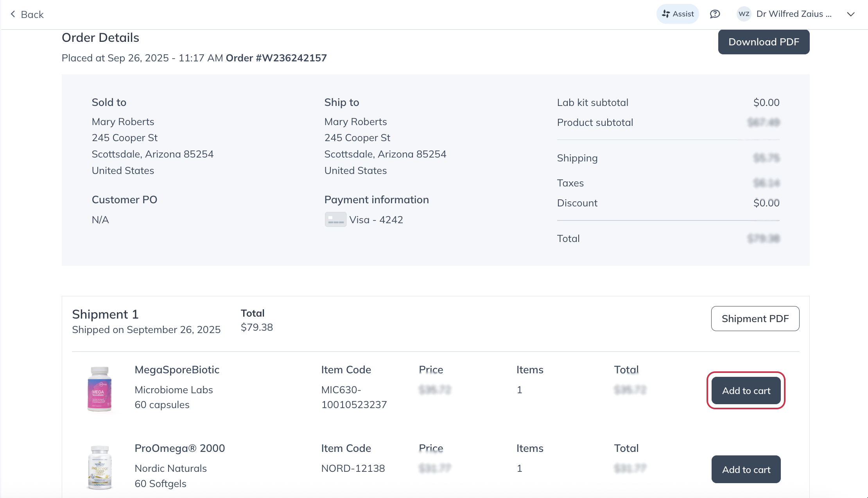Screen dimensions: 868x498
Task: Click the Shipment 1 heading
Action: coord(105,314)
